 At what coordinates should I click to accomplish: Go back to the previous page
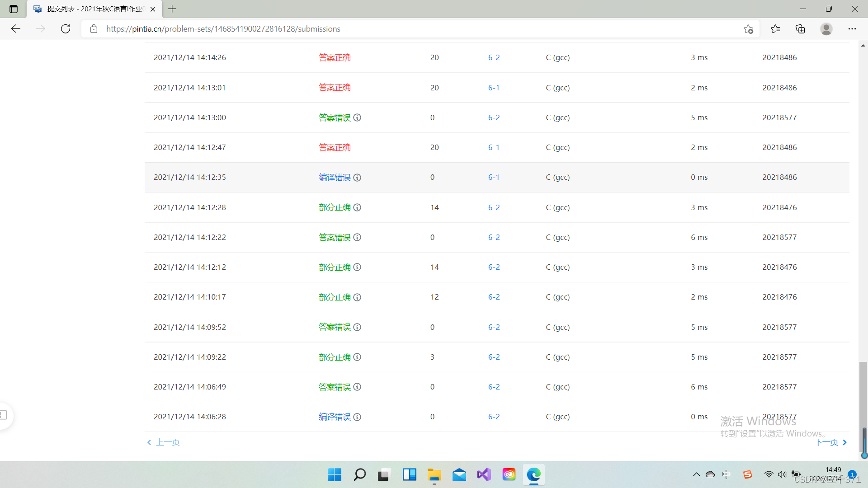16,29
